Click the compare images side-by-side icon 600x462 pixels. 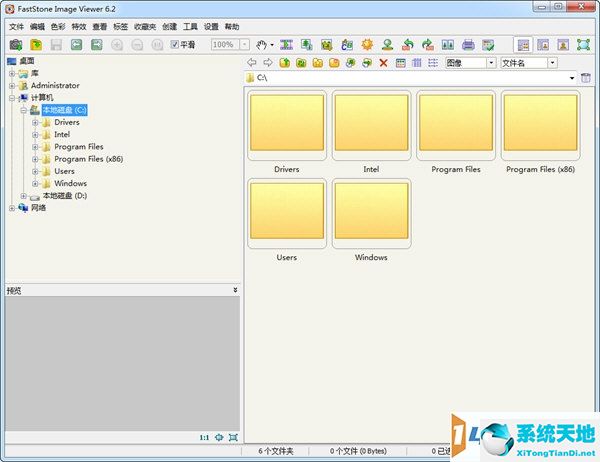[448, 45]
